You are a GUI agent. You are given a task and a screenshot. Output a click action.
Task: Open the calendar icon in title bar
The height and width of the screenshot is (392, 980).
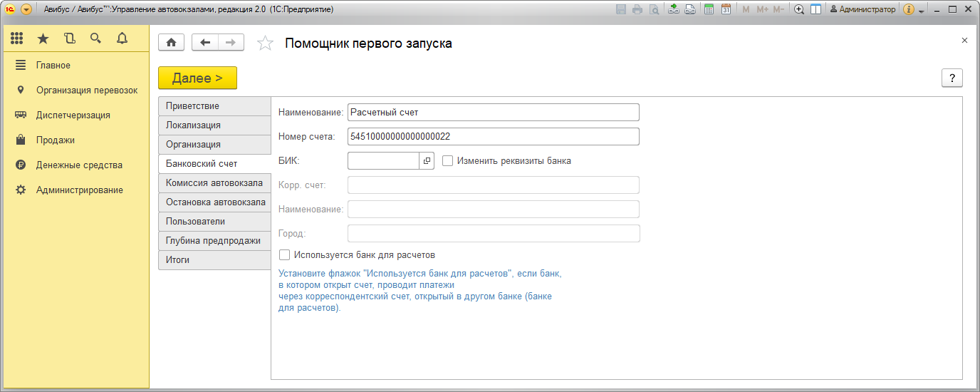726,9
